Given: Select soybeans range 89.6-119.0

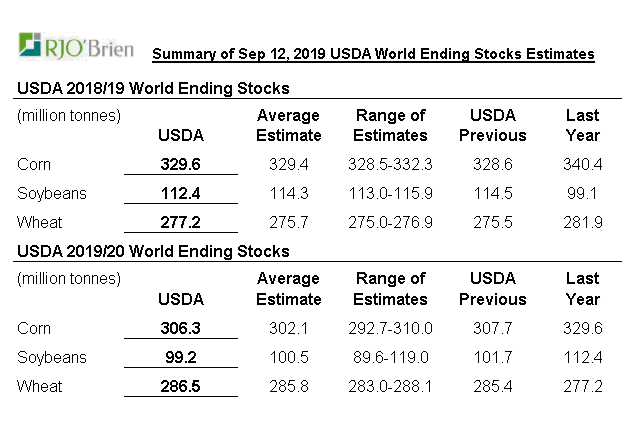Looking at the screenshot, I should 391,355.
